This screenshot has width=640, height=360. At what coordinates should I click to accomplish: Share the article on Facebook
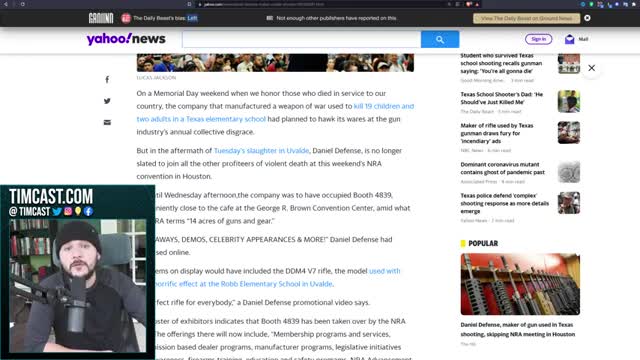(107, 80)
